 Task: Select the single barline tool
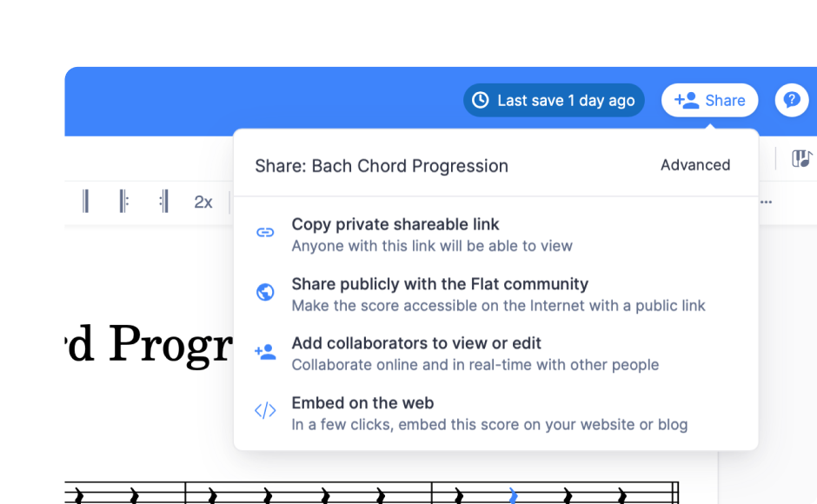tap(85, 202)
